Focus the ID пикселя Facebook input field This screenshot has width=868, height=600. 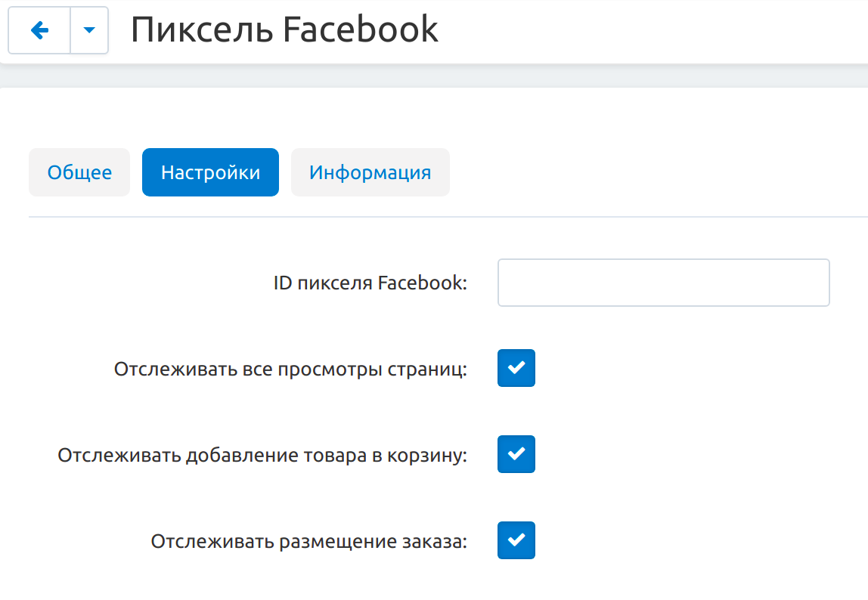click(663, 283)
